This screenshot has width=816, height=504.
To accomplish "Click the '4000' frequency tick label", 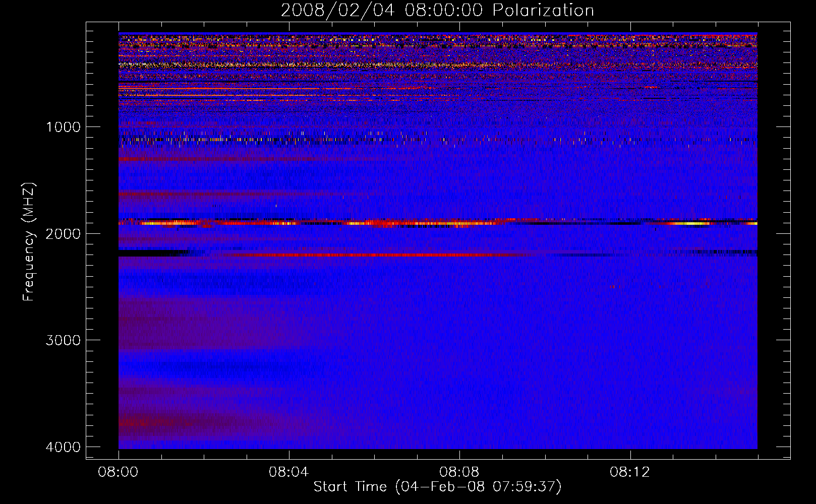I will click(x=64, y=447).
